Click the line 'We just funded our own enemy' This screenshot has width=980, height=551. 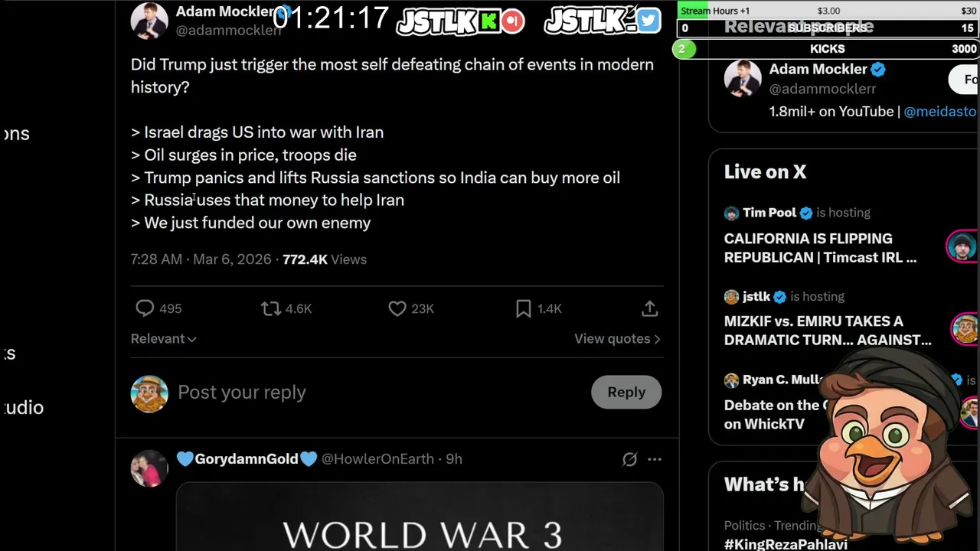(257, 223)
